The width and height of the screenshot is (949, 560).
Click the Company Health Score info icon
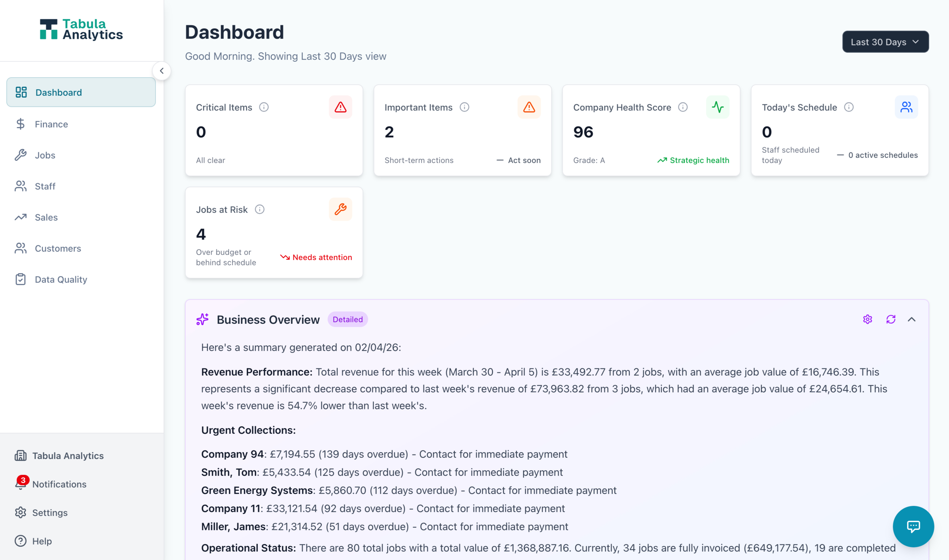pos(683,107)
